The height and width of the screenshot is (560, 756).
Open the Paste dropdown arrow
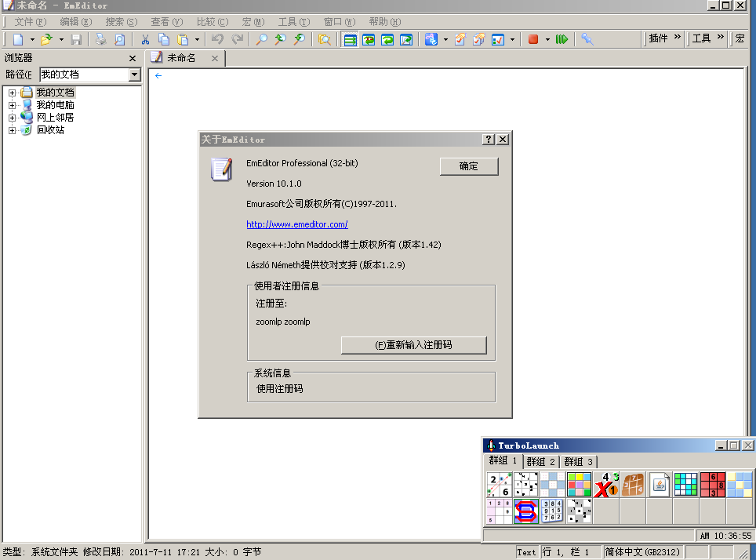pos(197,39)
